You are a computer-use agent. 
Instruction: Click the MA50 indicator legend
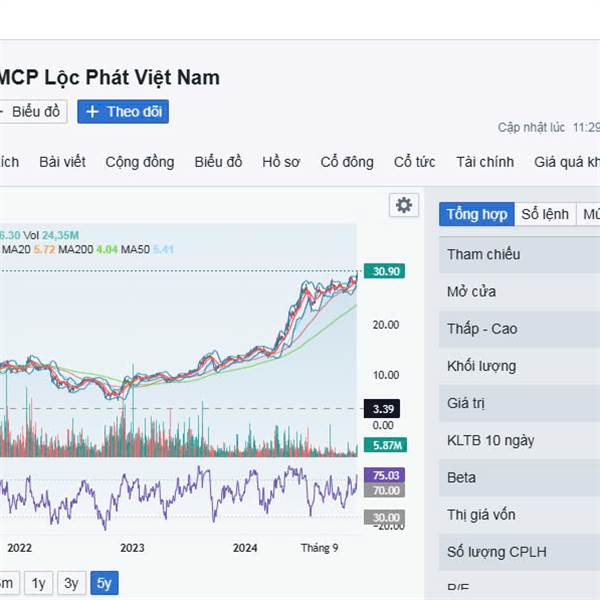click(147, 249)
